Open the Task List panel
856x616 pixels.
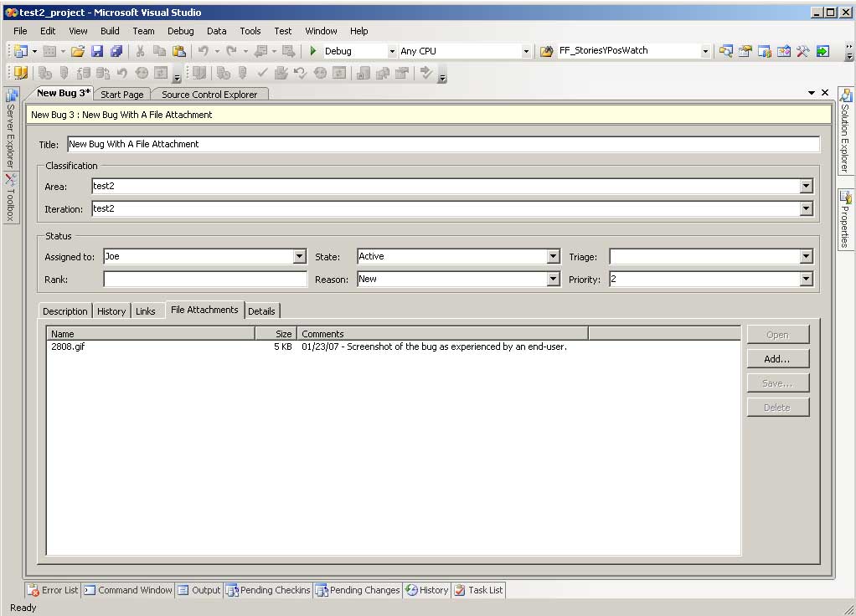[479, 590]
